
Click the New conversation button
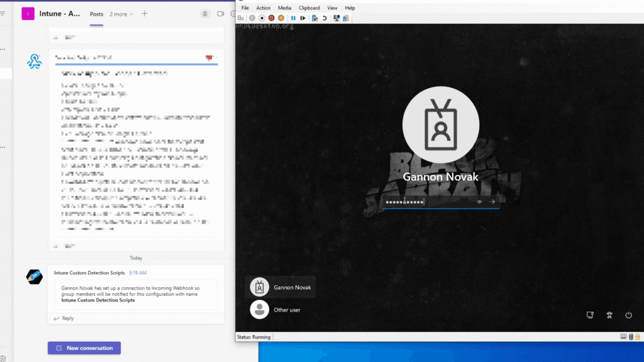coord(84,348)
